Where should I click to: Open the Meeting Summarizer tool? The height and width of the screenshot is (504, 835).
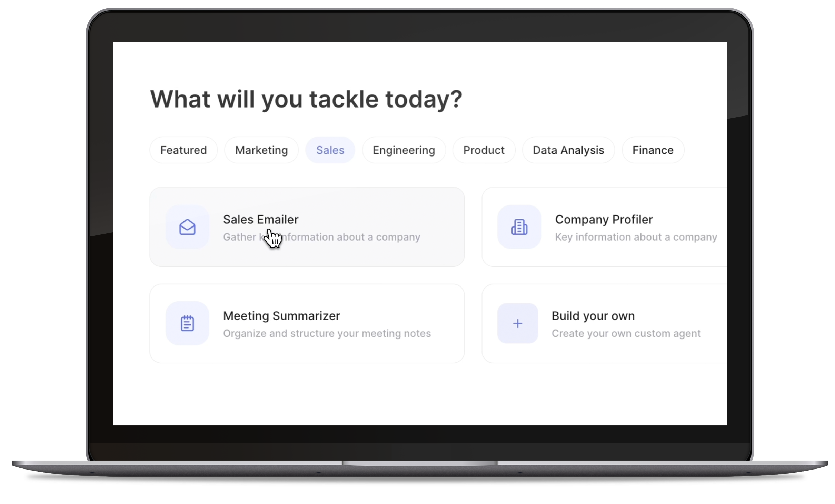pos(307,323)
